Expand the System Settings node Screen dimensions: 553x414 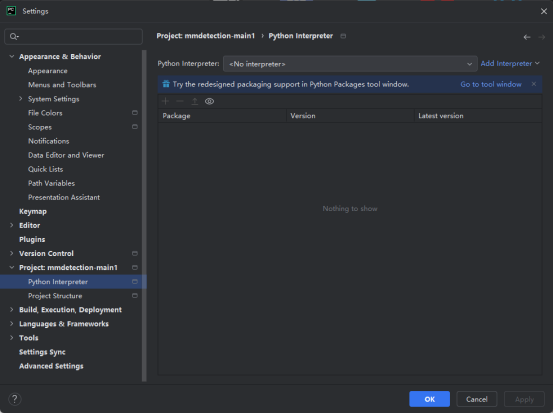point(20,99)
